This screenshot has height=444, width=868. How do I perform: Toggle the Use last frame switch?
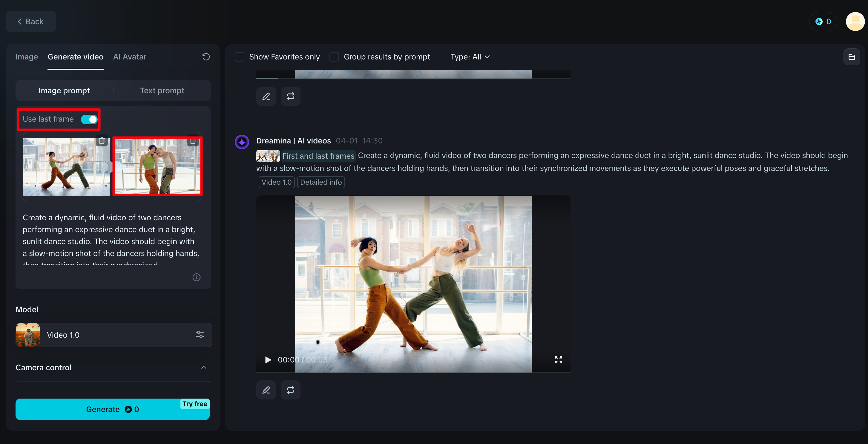point(89,119)
